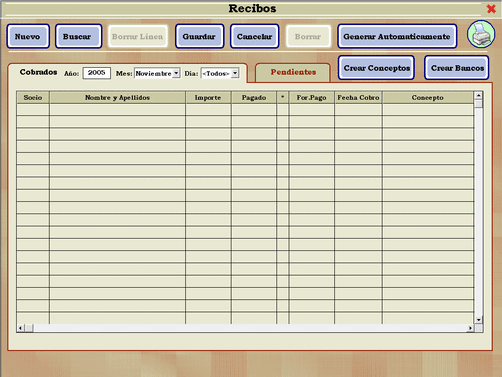
Task: Close the Recibos window with red X
Action: 491,9
